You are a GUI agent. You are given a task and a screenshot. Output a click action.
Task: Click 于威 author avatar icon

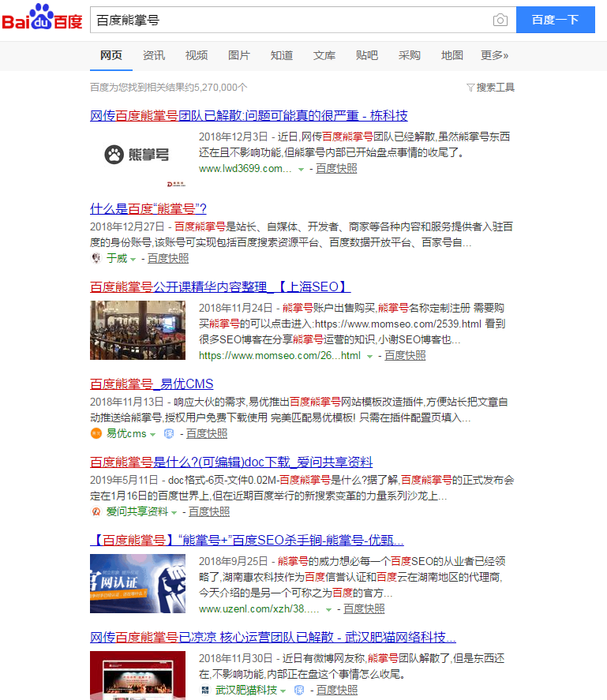[x=96, y=258]
